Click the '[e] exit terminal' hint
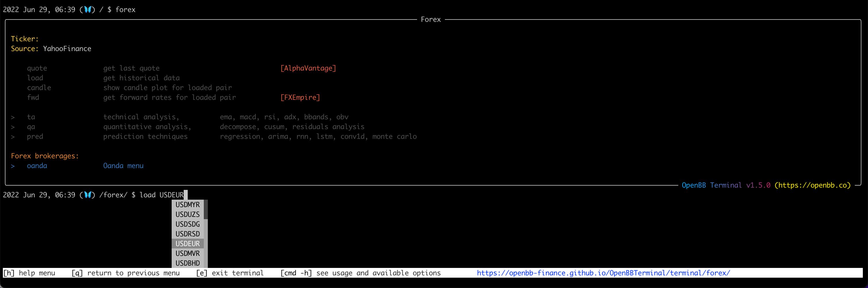 (x=230, y=273)
